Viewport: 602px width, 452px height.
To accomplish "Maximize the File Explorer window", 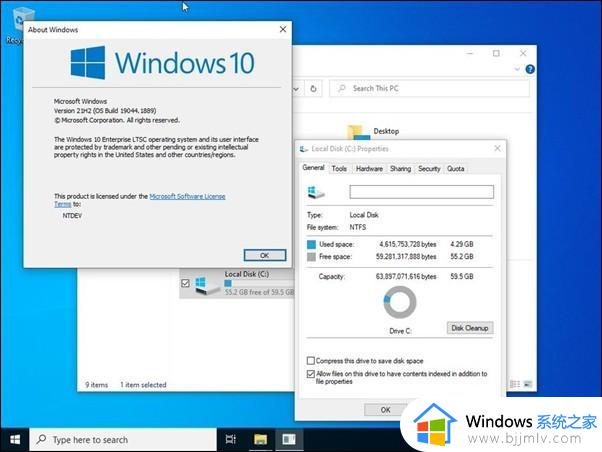I will (496, 53).
